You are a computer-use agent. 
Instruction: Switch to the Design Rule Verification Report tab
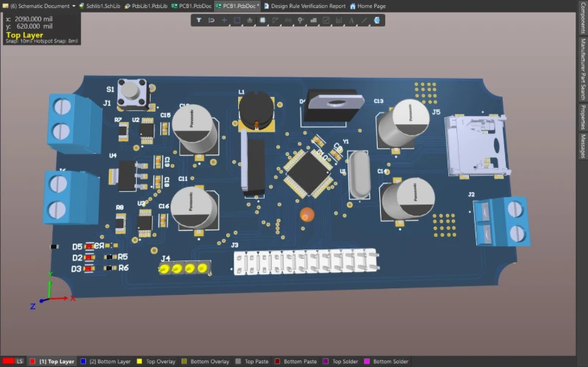point(307,5)
